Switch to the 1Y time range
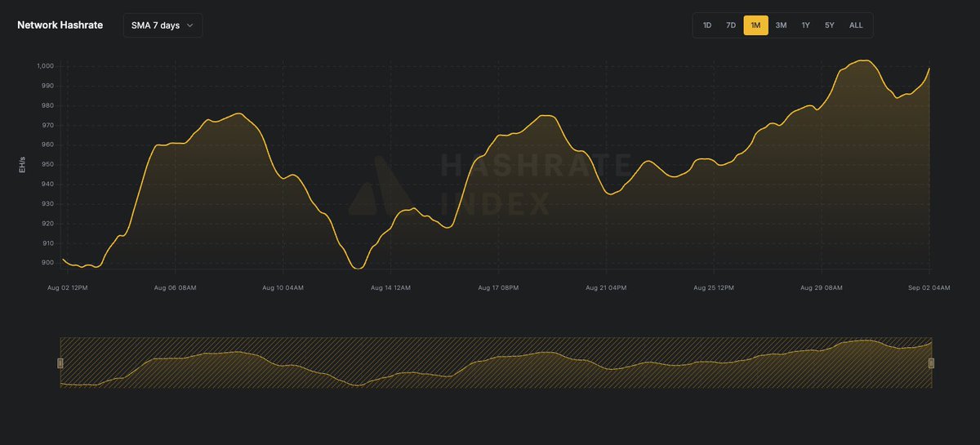 (805, 25)
